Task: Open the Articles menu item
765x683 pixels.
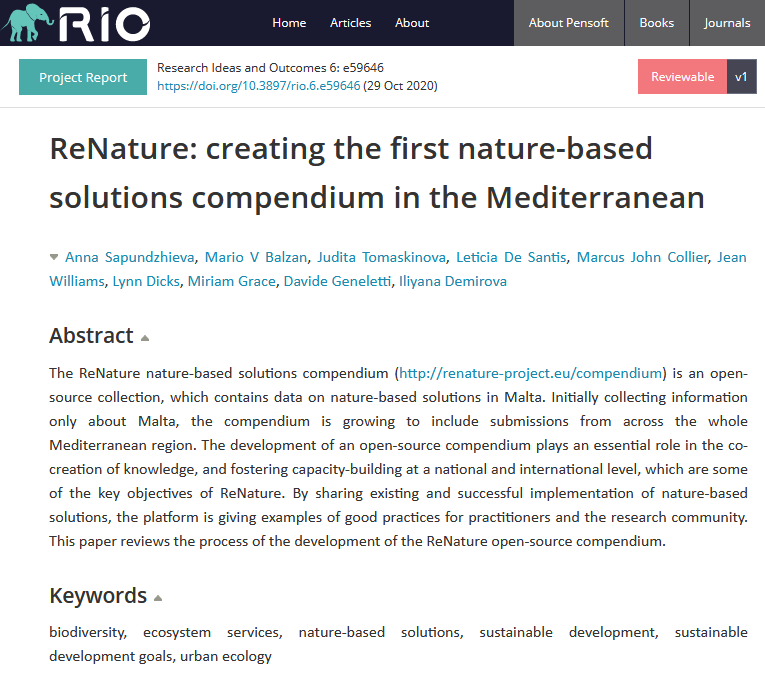Action: tap(350, 23)
